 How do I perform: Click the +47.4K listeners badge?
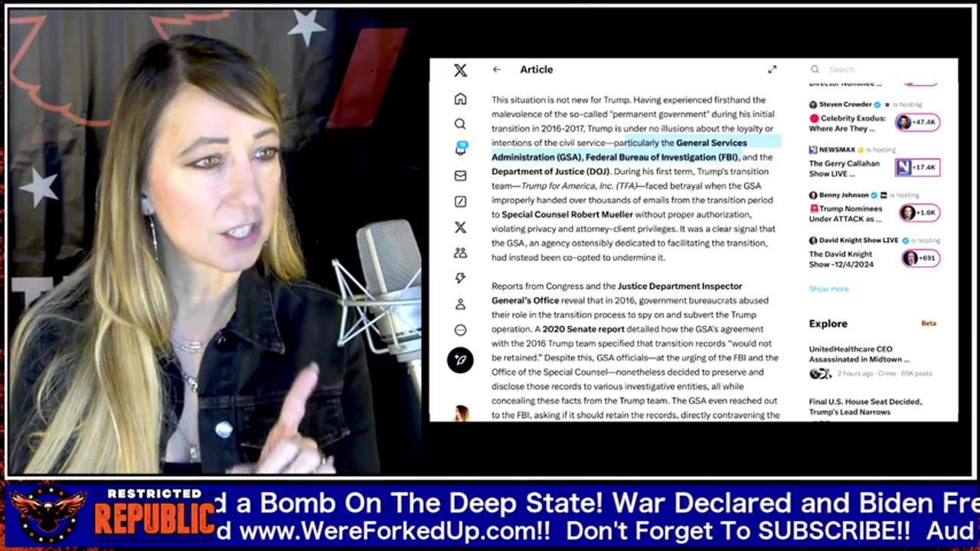917,122
